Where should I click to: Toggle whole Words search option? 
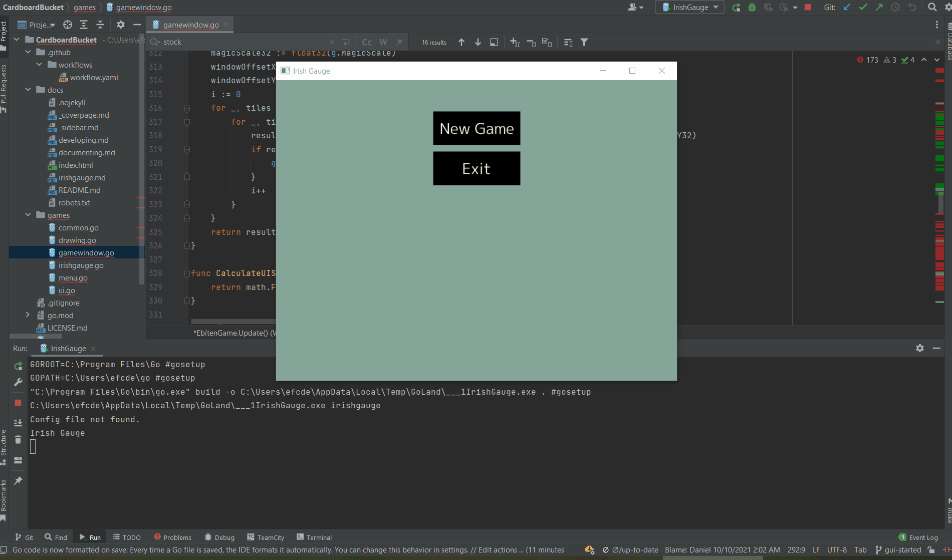(383, 43)
